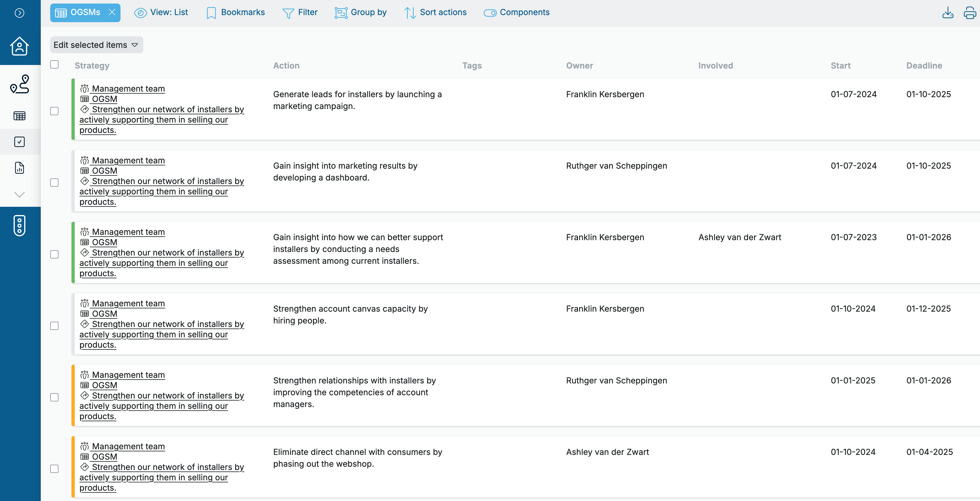The width and height of the screenshot is (980, 501).
Task: Open the Group by menu
Action: click(360, 12)
